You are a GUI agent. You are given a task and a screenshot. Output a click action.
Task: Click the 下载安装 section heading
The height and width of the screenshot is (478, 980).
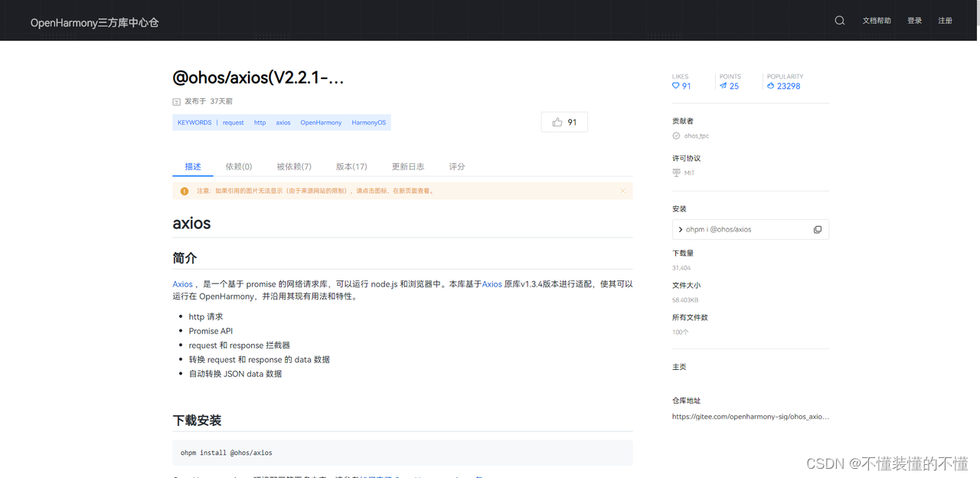(x=197, y=421)
